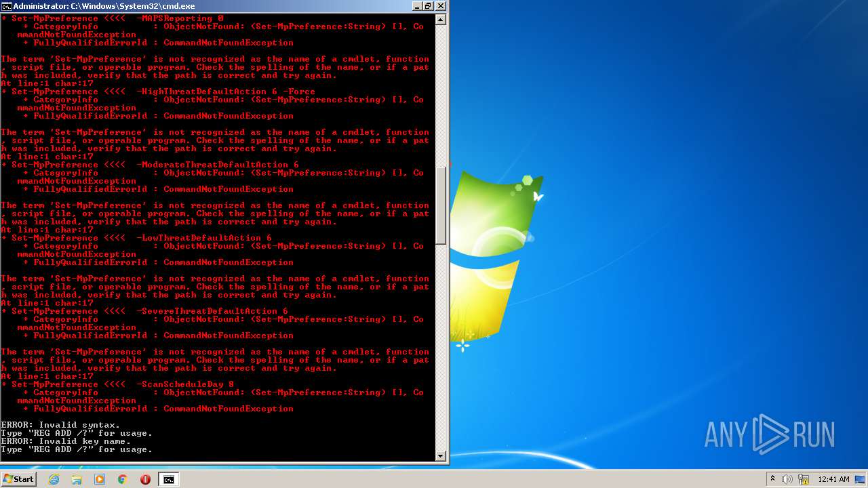Open the Start menu

pyautogui.click(x=18, y=479)
